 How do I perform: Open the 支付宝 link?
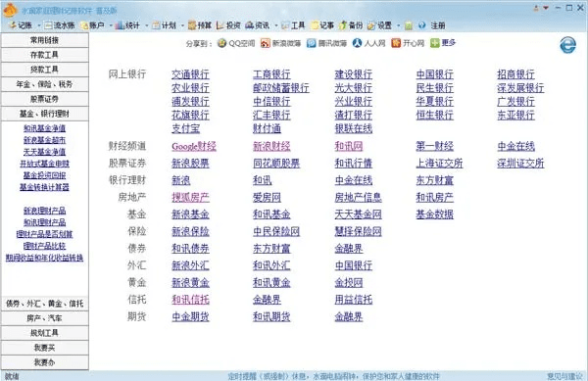185,129
